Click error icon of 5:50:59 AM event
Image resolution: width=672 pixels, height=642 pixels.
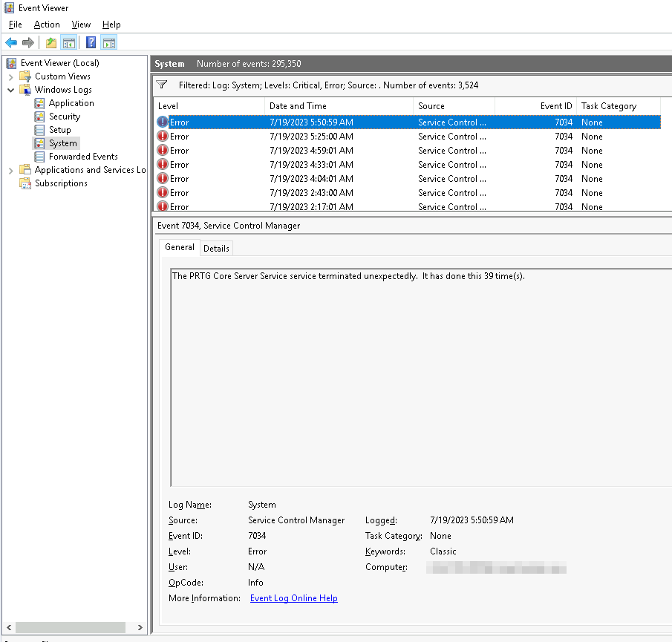[163, 122]
